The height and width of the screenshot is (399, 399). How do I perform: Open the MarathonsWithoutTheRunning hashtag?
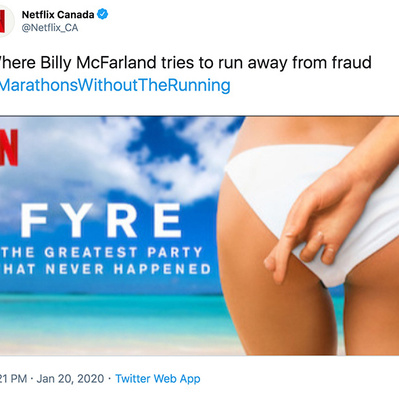[x=115, y=85]
